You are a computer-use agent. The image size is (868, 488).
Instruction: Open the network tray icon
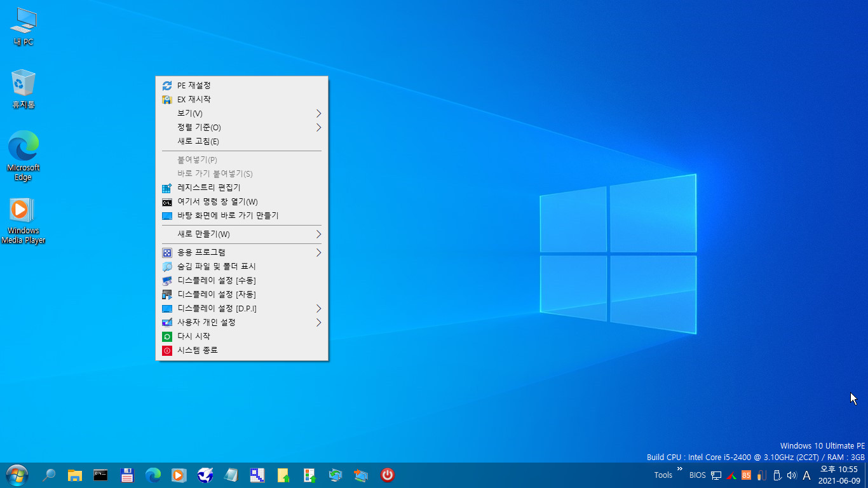[x=716, y=475]
